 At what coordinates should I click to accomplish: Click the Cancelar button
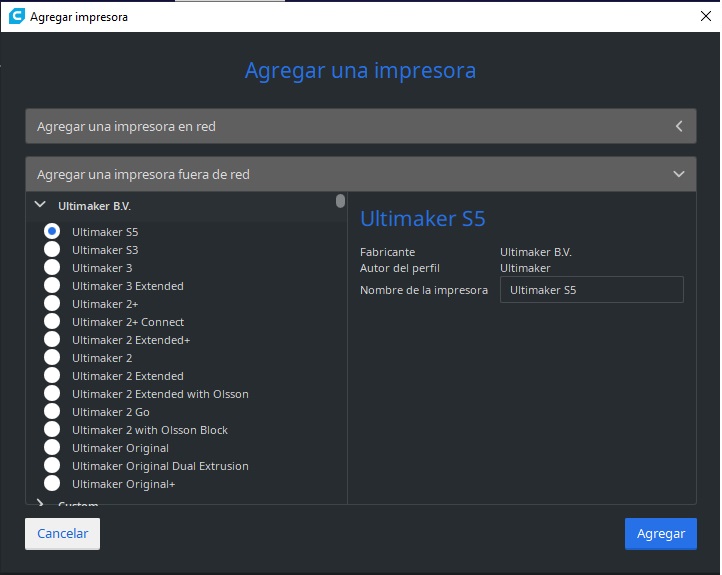[62, 534]
